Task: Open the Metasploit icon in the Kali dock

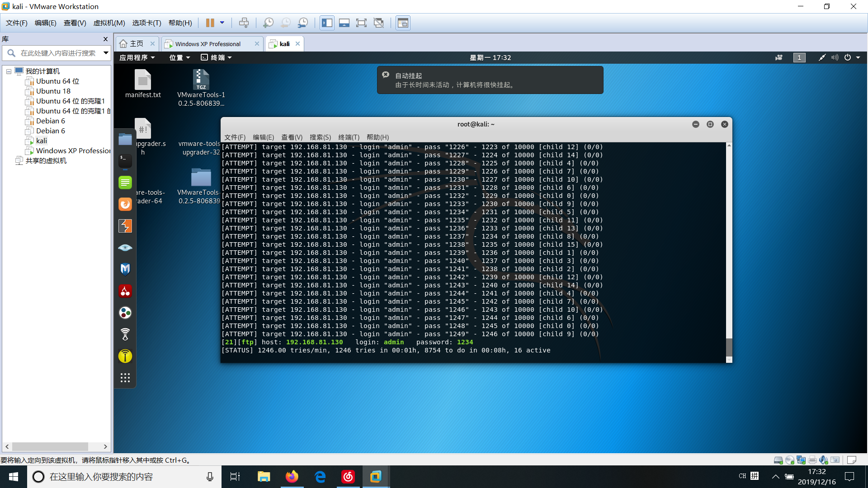Action: (125, 269)
